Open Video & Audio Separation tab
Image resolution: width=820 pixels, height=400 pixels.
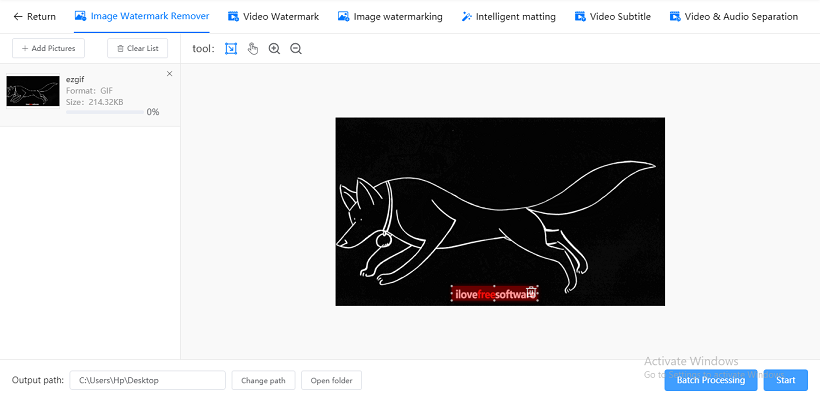tap(734, 17)
